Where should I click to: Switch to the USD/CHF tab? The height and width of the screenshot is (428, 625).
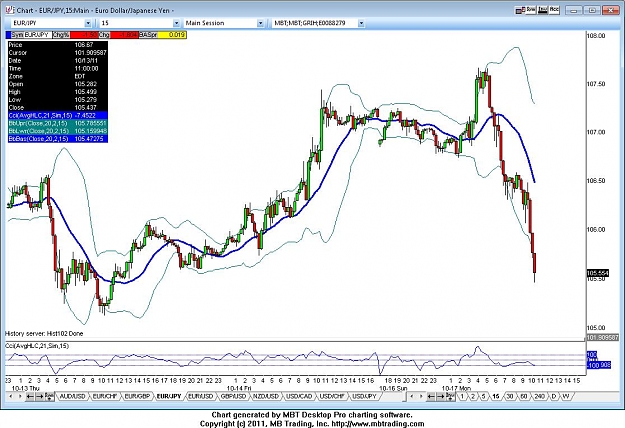point(332,397)
